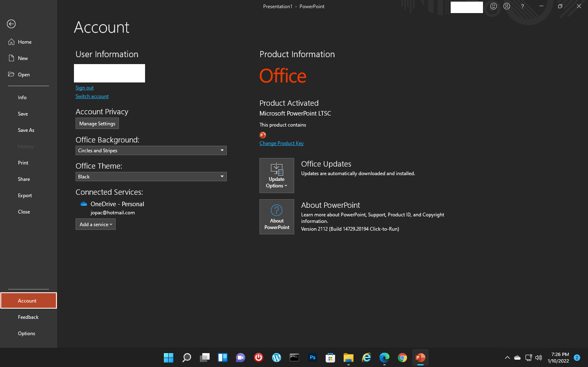
Task: Select New in the backstage menu
Action: tap(29, 58)
